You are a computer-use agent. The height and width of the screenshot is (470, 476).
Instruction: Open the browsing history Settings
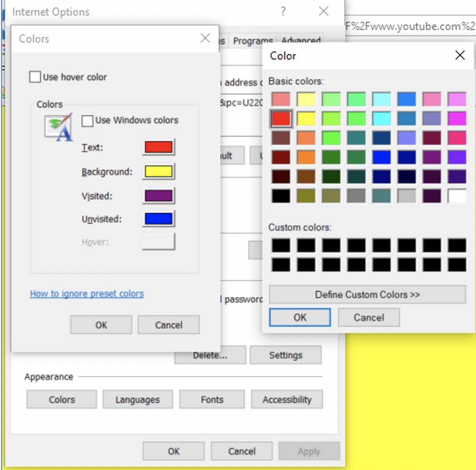click(286, 355)
